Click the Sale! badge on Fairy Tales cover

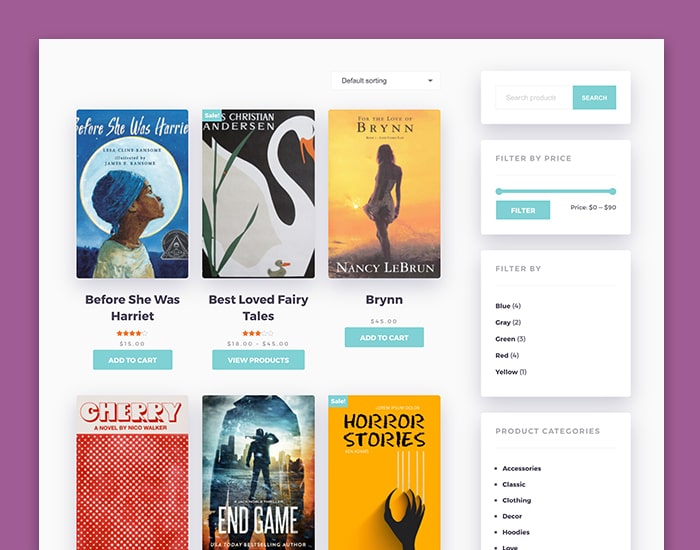pos(212,115)
